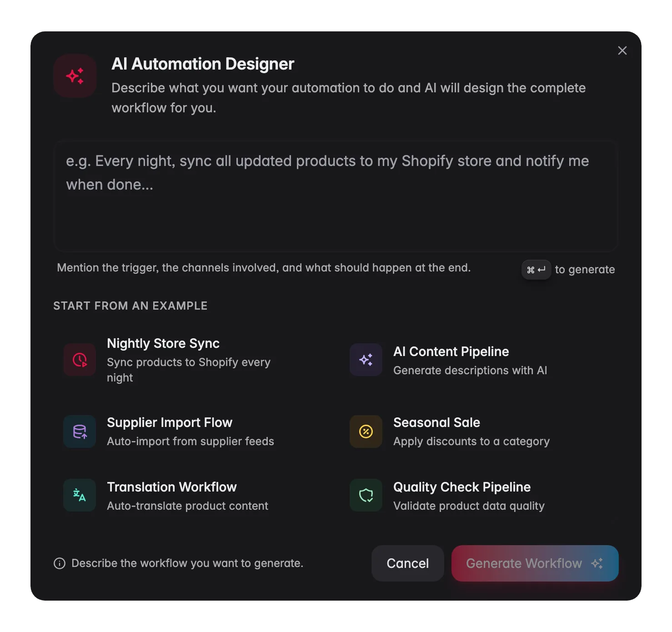
Task: Click the 'Generate descriptions with AI' text
Action: pyautogui.click(x=470, y=371)
